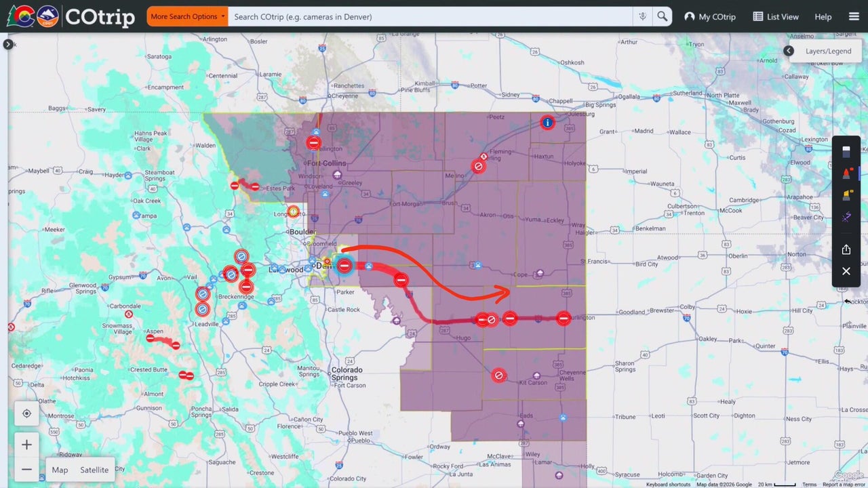Switch to Satellite map view
Image resolution: width=868 pixels, height=488 pixels.
[x=94, y=470]
